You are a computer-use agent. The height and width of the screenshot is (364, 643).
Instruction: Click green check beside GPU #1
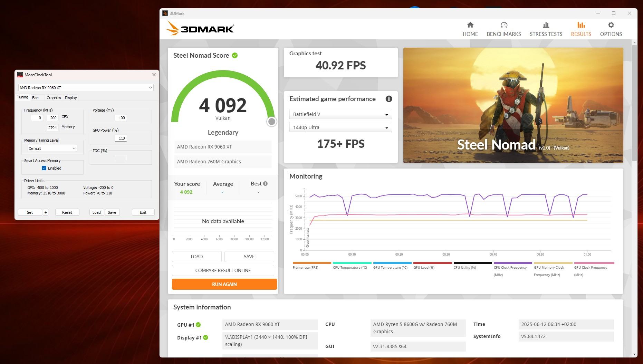coord(198,325)
